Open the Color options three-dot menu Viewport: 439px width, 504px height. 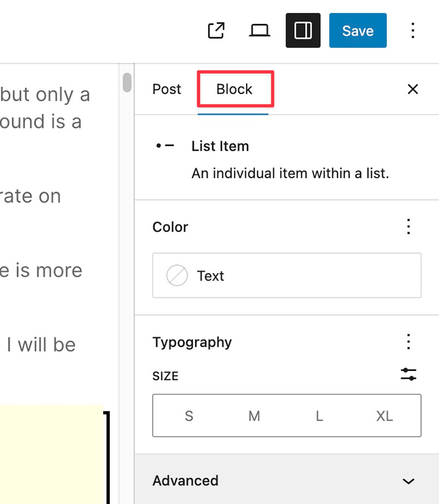[408, 226]
